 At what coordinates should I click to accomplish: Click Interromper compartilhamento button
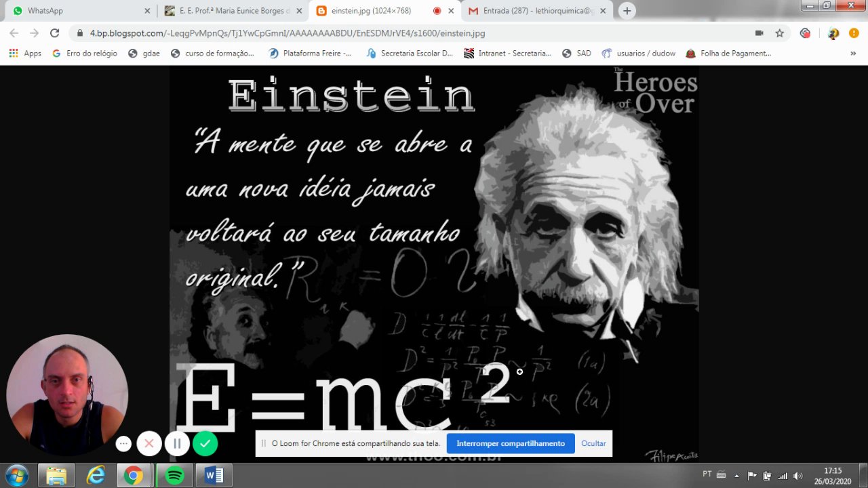511,443
